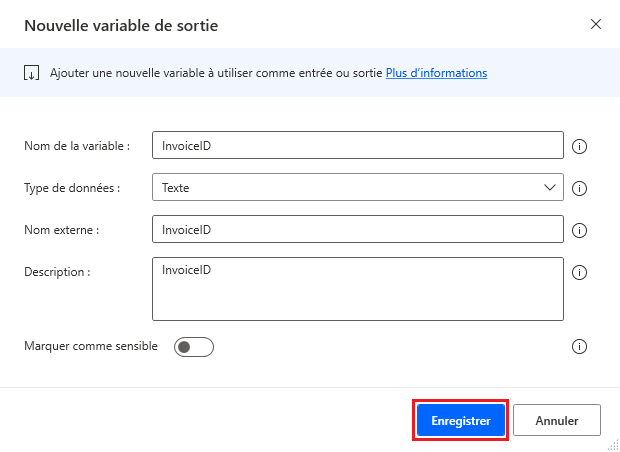Click info icon for Marquer comme sensible
The height and width of the screenshot is (452, 620).
[578, 347]
